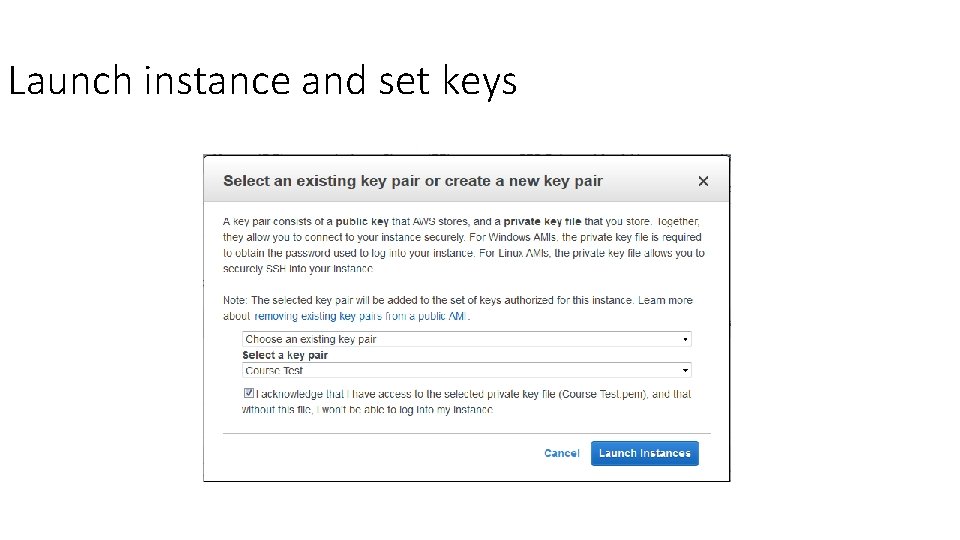Click the dialog title 'Select an existing key pair'
The image size is (960, 540).
click(412, 181)
